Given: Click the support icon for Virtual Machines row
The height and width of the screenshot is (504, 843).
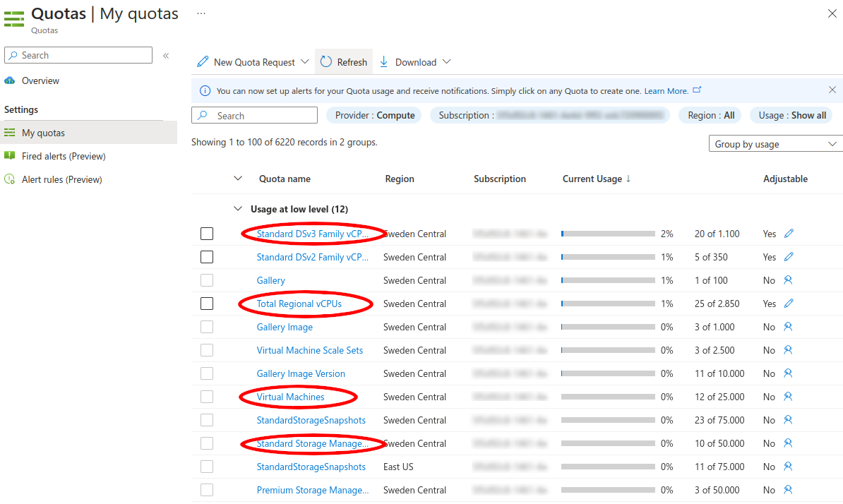Looking at the screenshot, I should 789,397.
